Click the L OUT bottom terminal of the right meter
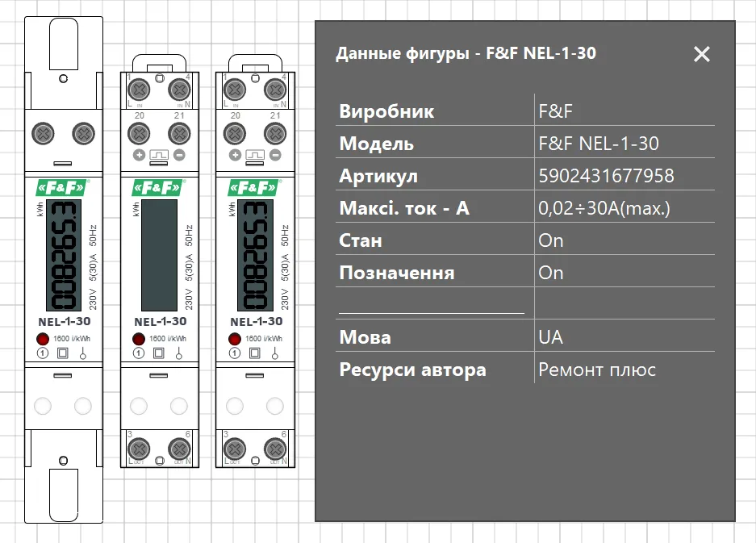The height and width of the screenshot is (543, 756). click(x=235, y=449)
